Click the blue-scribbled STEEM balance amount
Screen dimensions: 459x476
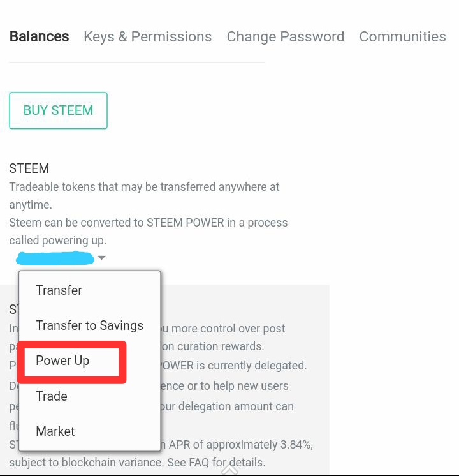pyautogui.click(x=55, y=258)
